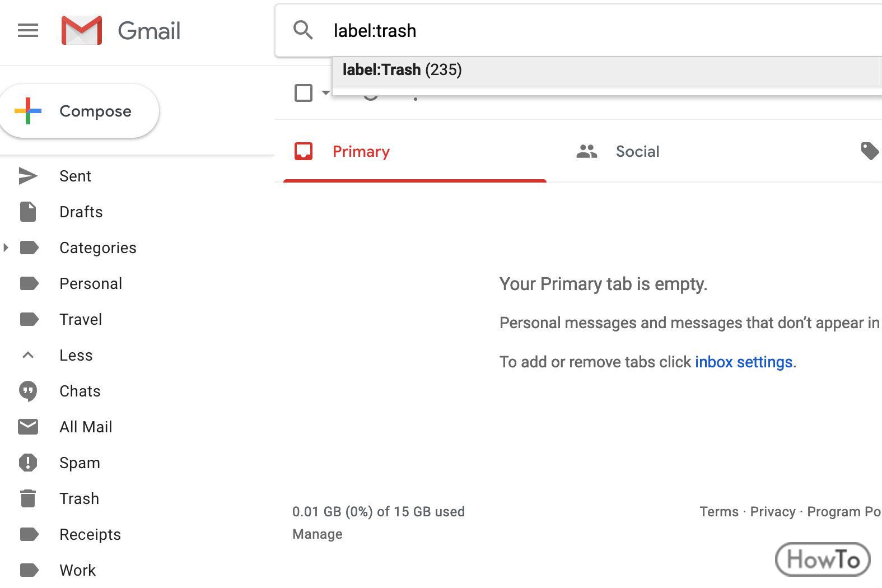Expand the Categories label triangle
Viewport: 882px width, 588px height.
[x=6, y=248]
